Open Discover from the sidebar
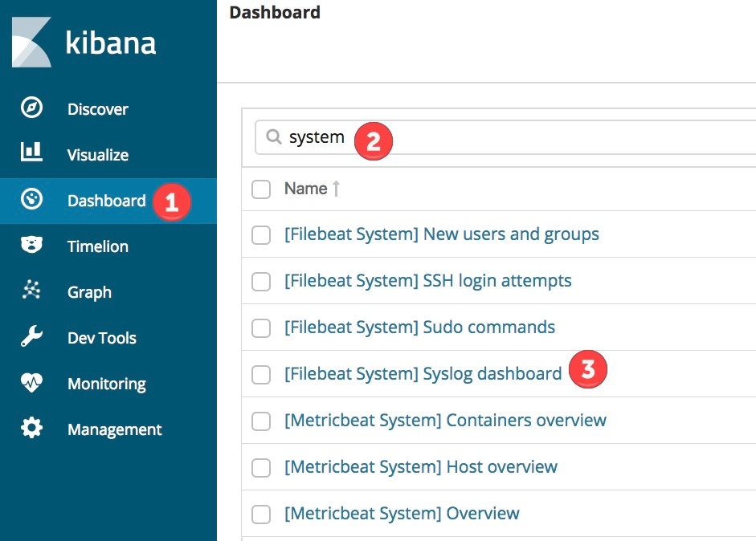Viewport: 756px width, 541px height. (98, 109)
